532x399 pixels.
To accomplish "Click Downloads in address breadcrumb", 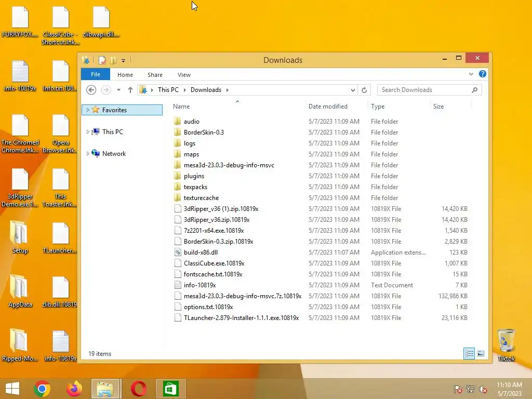I will (x=206, y=90).
